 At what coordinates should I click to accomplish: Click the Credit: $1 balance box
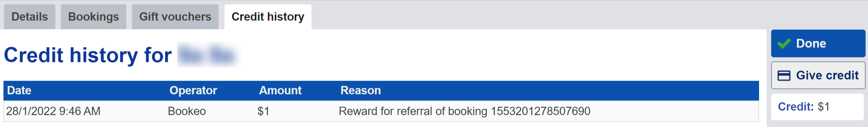[x=818, y=107]
